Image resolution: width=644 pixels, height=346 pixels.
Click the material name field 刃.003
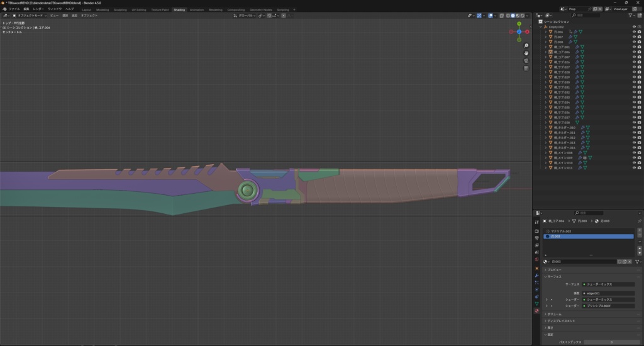click(583, 261)
